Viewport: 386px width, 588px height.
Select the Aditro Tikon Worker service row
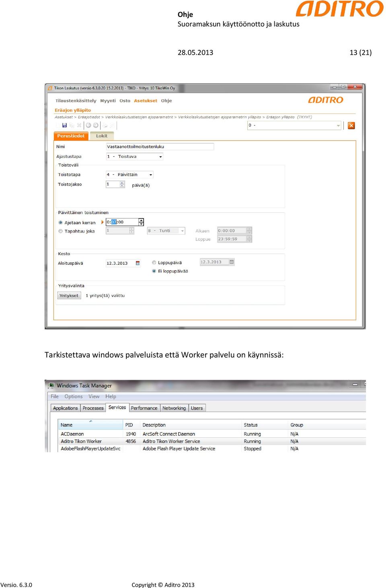[212, 441]
